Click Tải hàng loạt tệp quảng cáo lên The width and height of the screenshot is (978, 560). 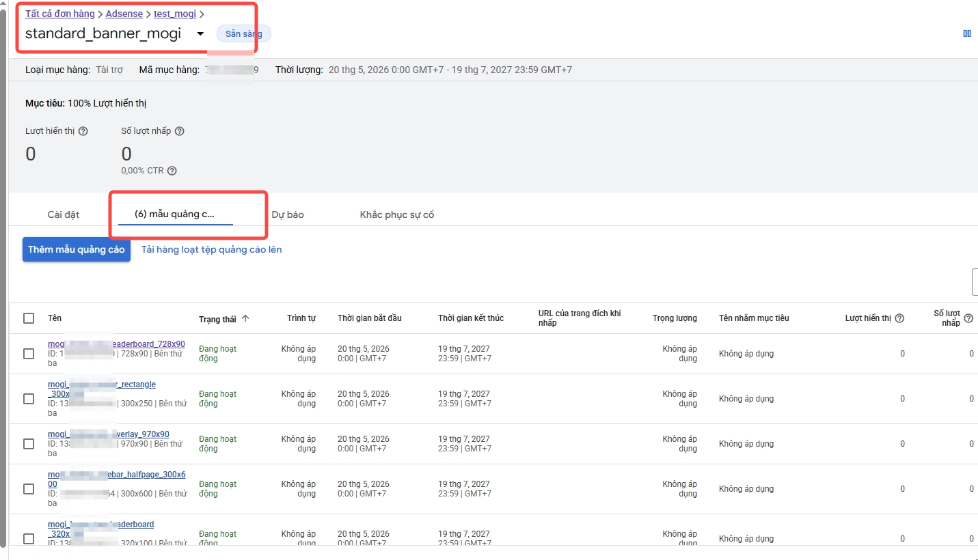point(212,249)
